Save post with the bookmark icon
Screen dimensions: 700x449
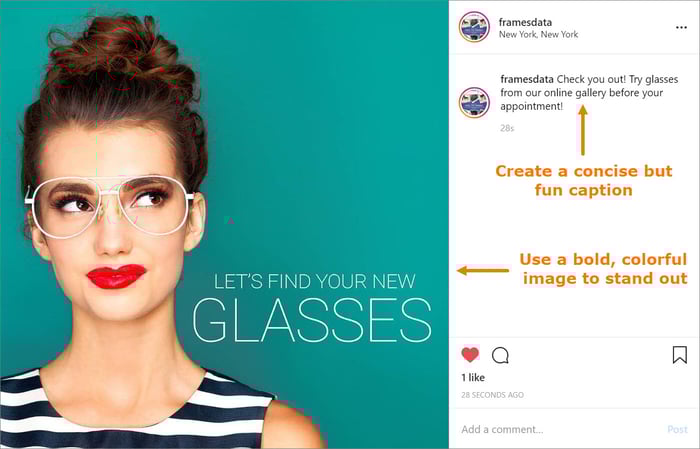[679, 355]
